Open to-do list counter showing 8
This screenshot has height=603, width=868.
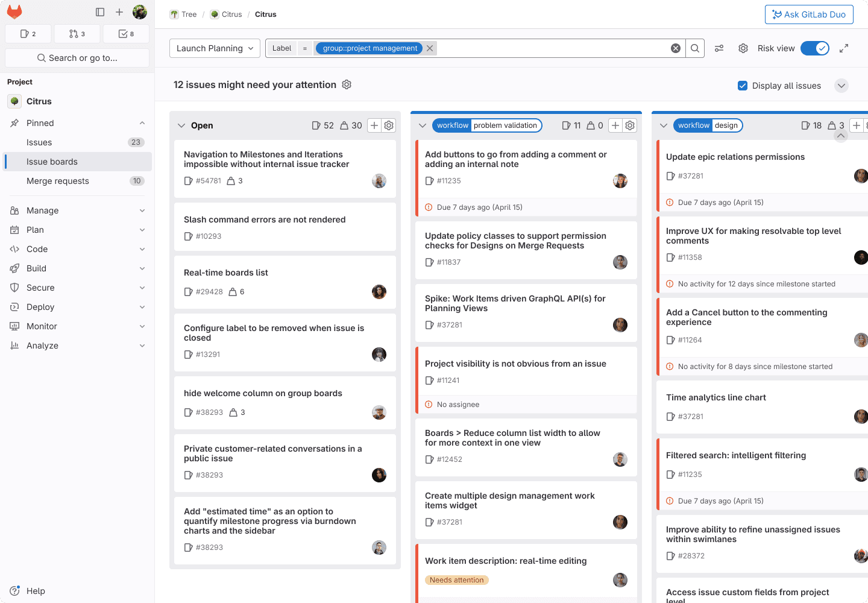(126, 34)
